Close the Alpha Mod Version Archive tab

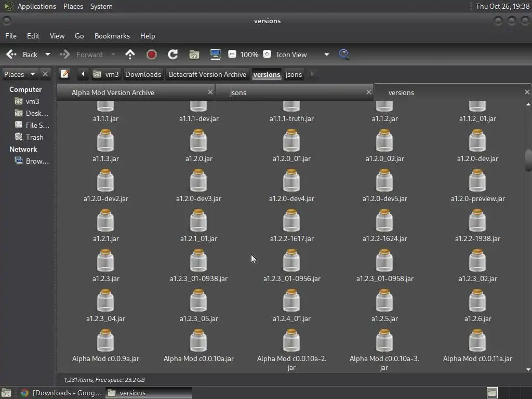(210, 92)
